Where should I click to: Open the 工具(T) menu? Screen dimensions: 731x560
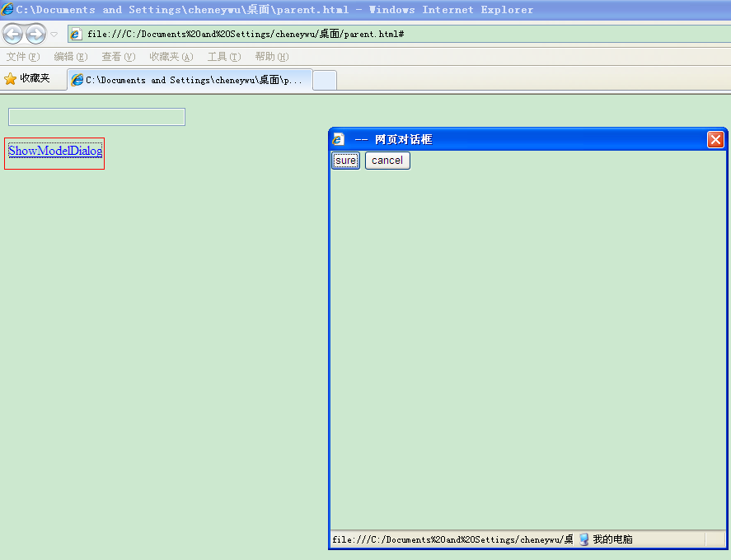pos(224,57)
